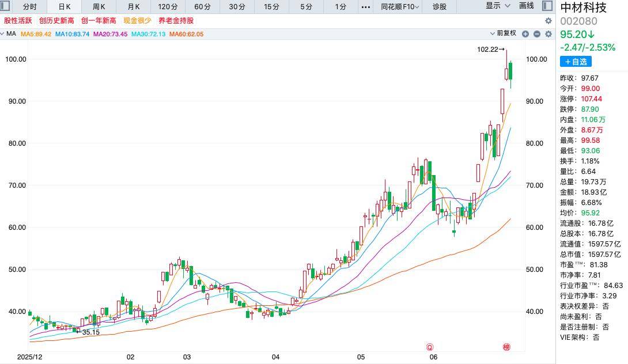Open the 120分 timeframe tab
This screenshot has height=364, width=628.
pos(168,7)
